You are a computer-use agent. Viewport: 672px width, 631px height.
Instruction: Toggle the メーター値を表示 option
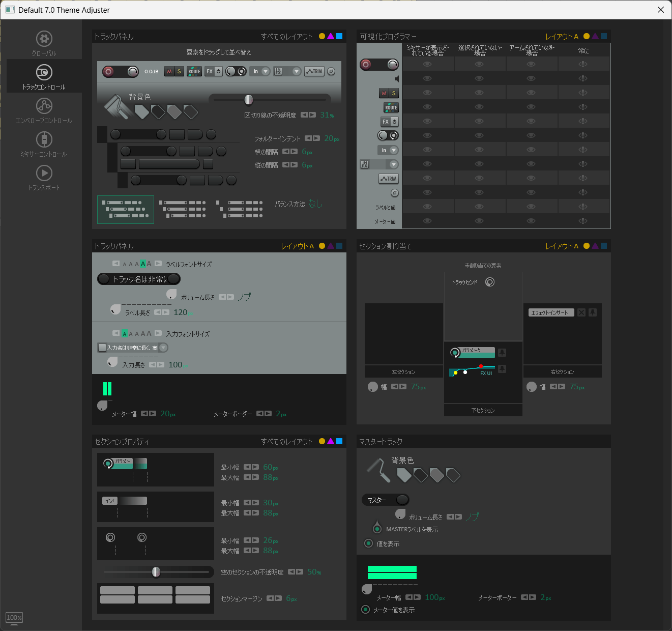pyautogui.click(x=365, y=610)
